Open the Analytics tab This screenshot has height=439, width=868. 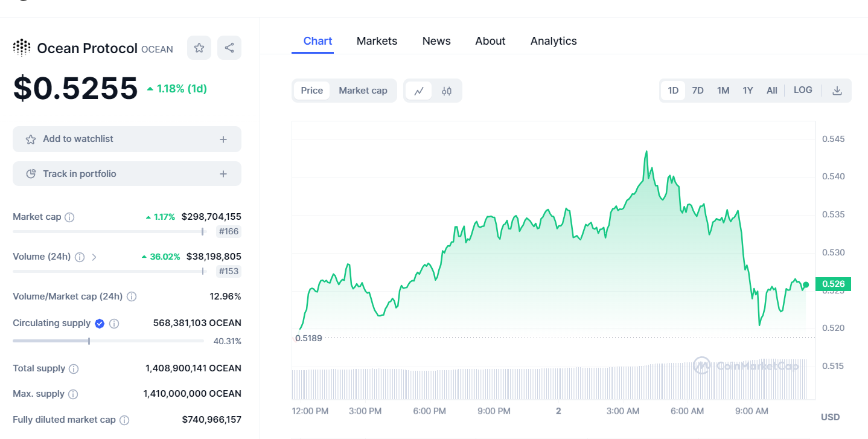(554, 41)
